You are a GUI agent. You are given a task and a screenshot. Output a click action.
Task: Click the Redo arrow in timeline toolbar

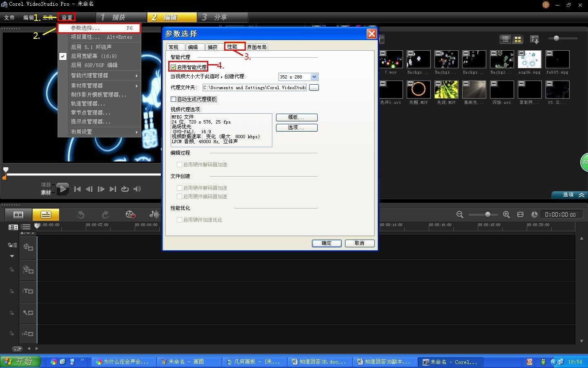pyautogui.click(x=105, y=214)
